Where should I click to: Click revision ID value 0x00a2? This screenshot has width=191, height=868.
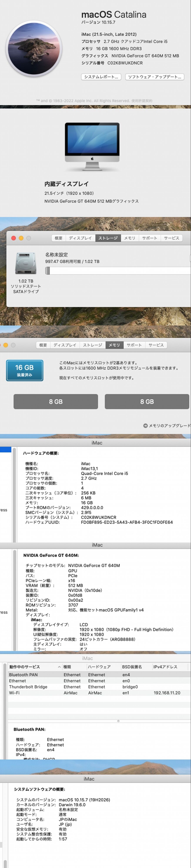pos(75,600)
